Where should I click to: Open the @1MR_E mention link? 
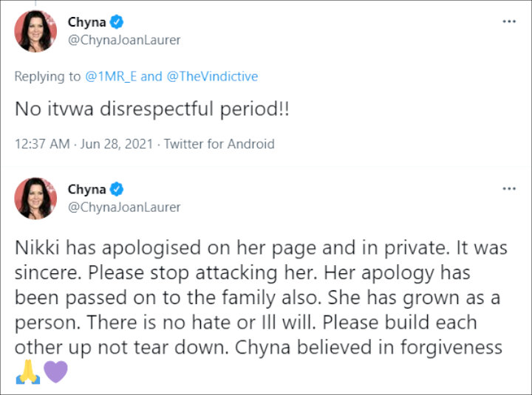coord(111,76)
